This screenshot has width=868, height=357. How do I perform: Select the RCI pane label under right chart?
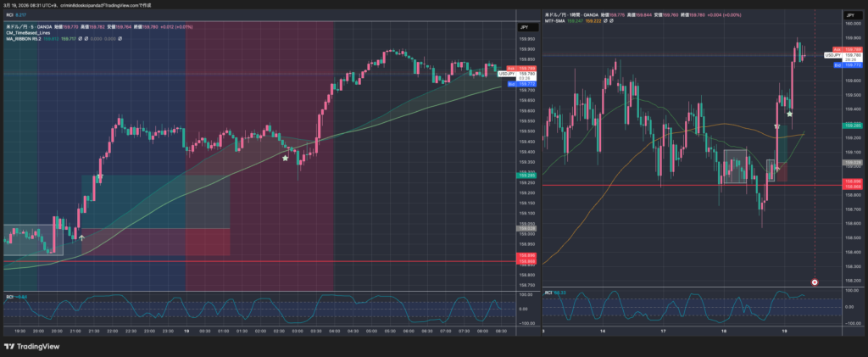pos(548,293)
